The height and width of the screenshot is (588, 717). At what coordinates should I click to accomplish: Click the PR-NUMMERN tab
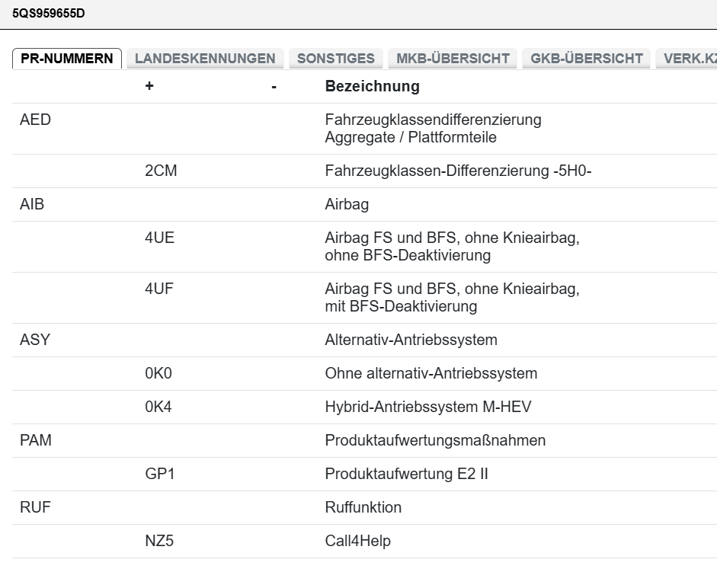[x=67, y=59]
